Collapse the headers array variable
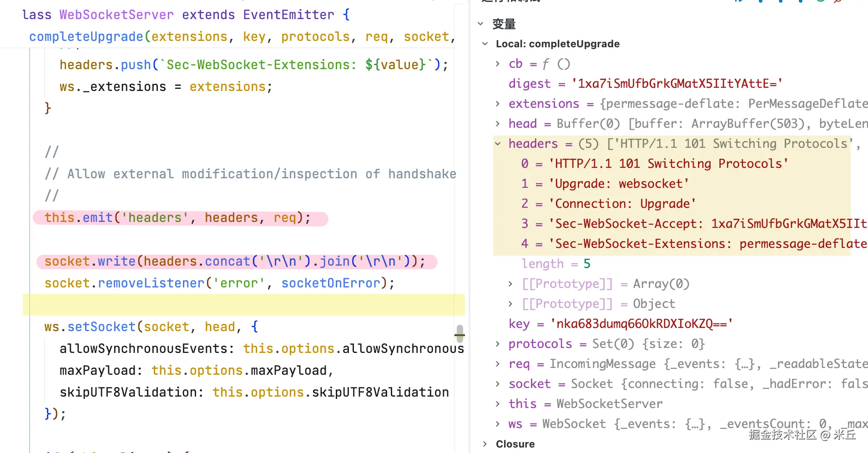This screenshot has height=453, width=868. 498,144
